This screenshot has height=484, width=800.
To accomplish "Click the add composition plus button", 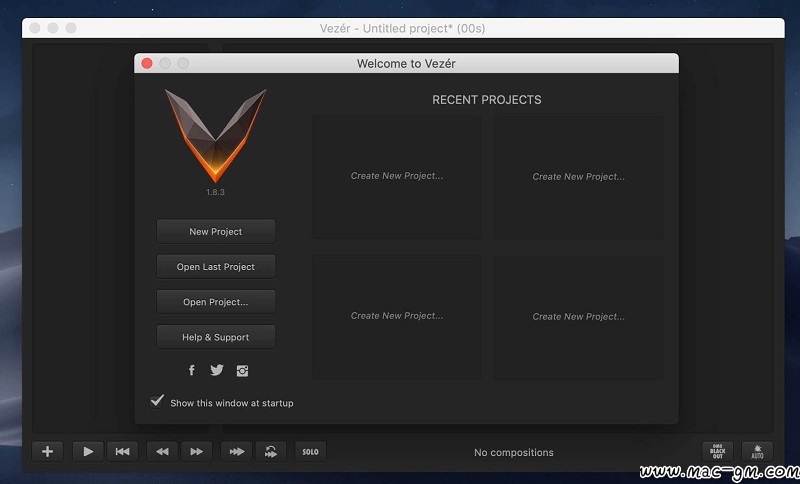I will [47, 451].
